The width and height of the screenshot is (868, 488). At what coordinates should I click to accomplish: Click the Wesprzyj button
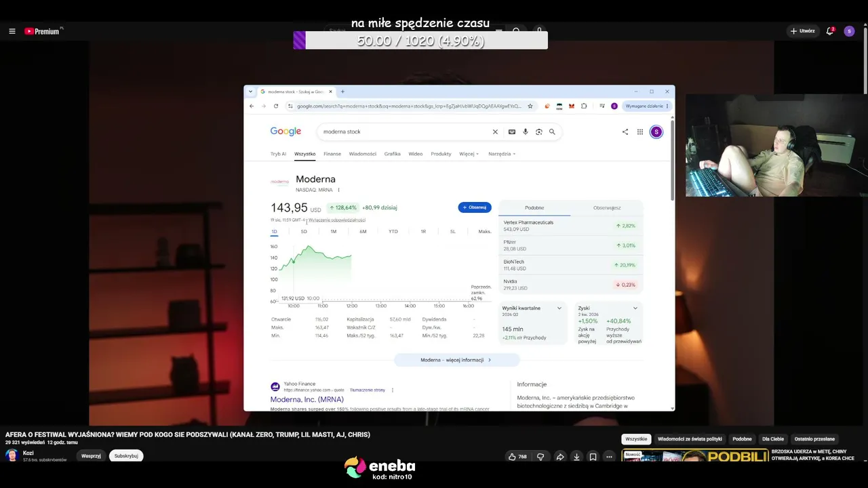pos(91,456)
